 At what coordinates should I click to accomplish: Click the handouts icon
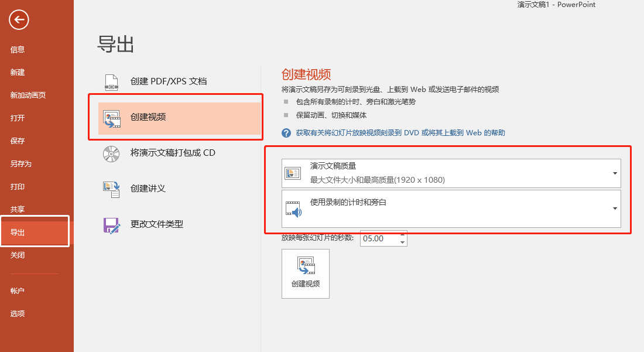pos(111,189)
